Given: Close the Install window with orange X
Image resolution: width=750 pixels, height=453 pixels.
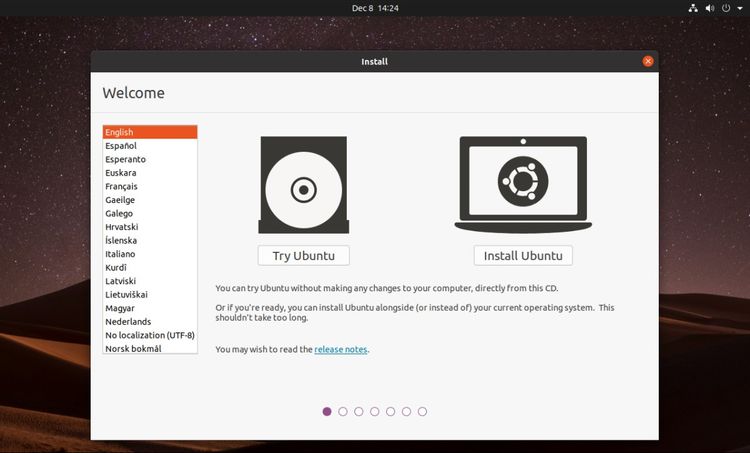Looking at the screenshot, I should coord(648,61).
